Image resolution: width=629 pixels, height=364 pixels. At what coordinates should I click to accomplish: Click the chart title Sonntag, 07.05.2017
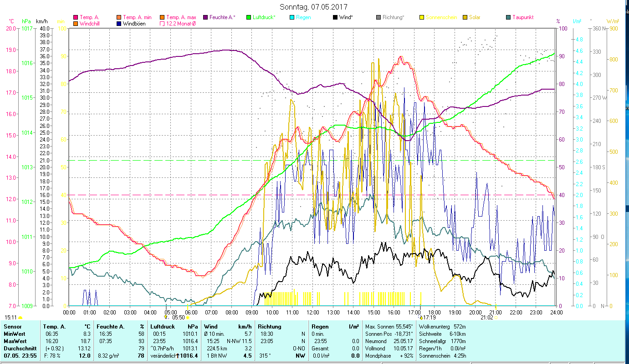click(x=313, y=7)
